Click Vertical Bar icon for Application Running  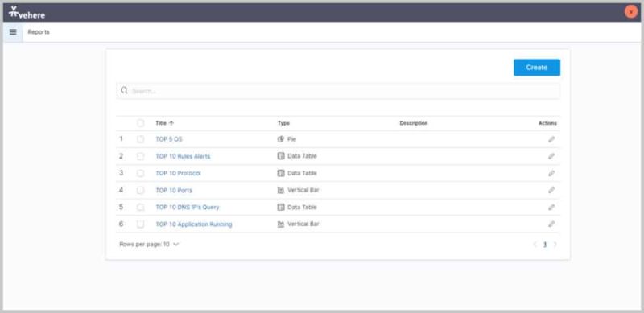[x=281, y=224]
